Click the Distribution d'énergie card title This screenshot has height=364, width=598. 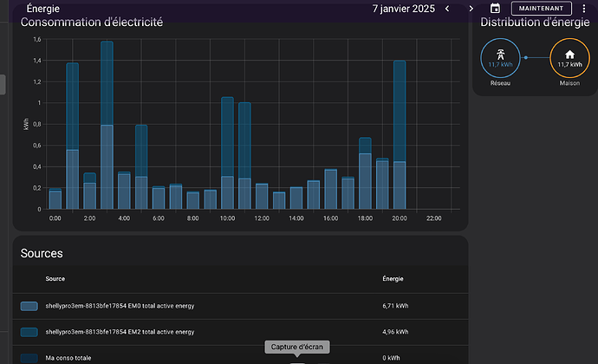point(535,23)
